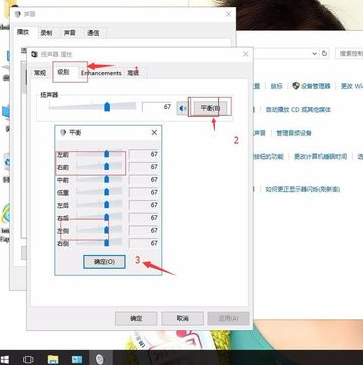Open the Enhancements tab
The height and width of the screenshot is (367, 363).
101,73
